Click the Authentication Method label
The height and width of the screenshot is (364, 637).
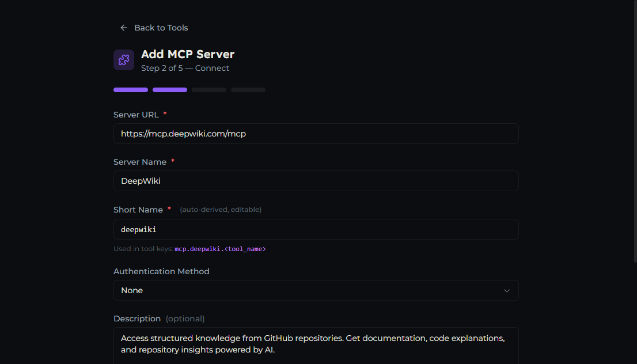161,271
